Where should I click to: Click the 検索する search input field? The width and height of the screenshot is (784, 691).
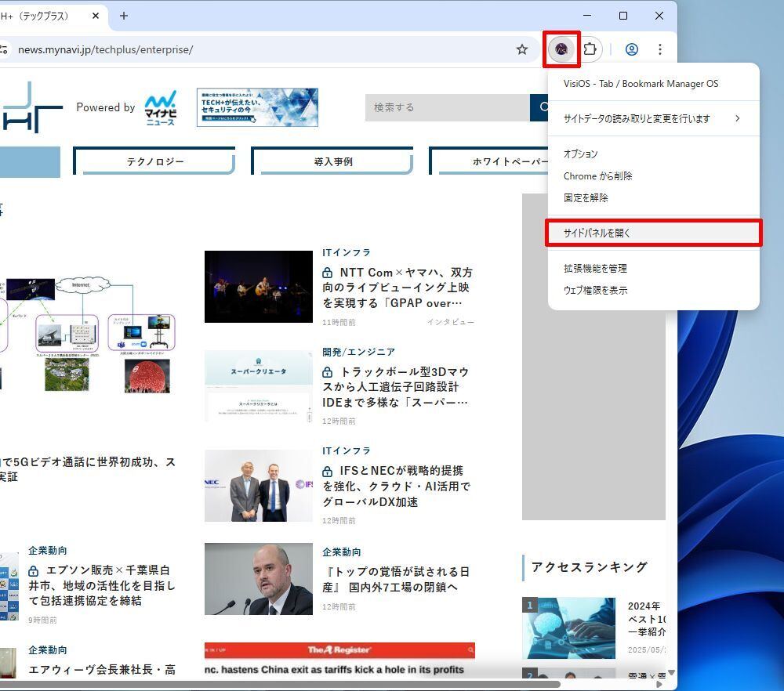pyautogui.click(x=448, y=107)
